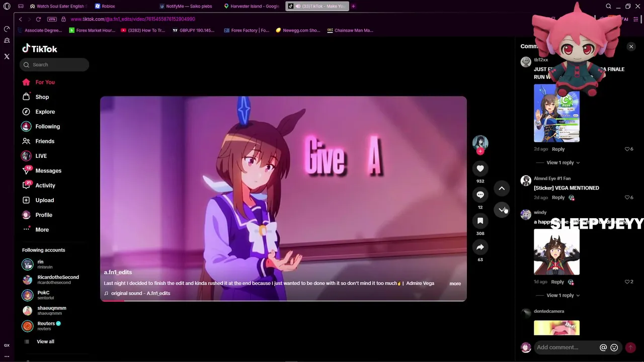Switch to Harvester Island Google tab
Screen dimensions: 644x362
252,7
